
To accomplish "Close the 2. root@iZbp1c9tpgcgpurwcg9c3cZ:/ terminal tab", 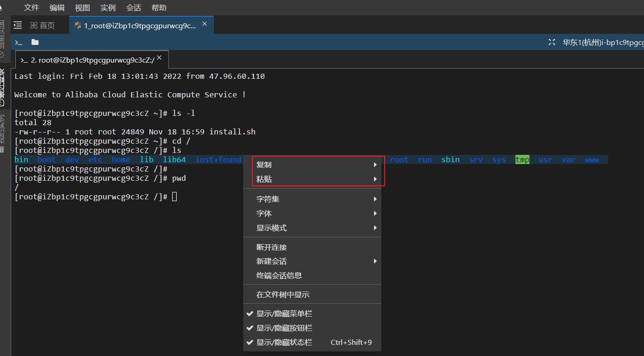I will point(159,58).
